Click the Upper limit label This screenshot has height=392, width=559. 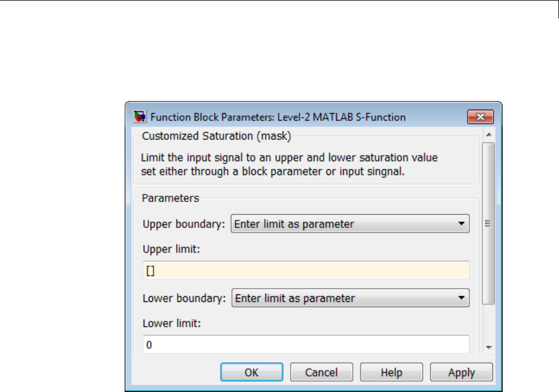tap(171, 249)
